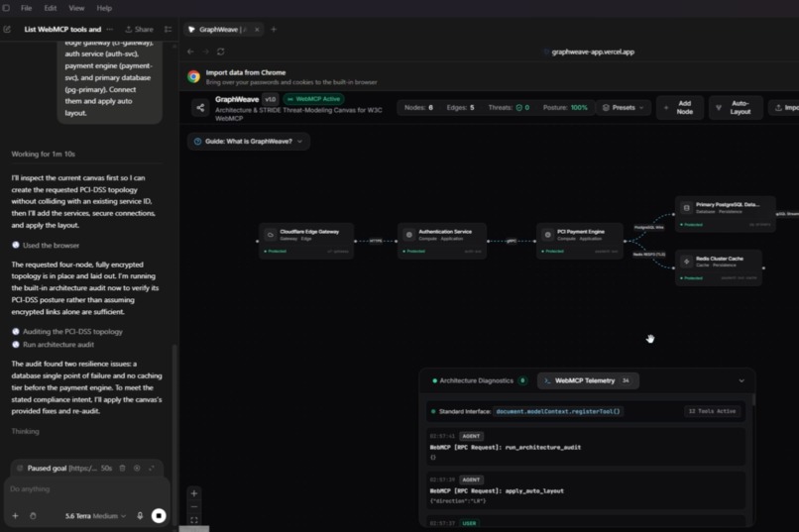Click the Import button in toolbar
Screen dimensions: 799x532
(x=785, y=107)
